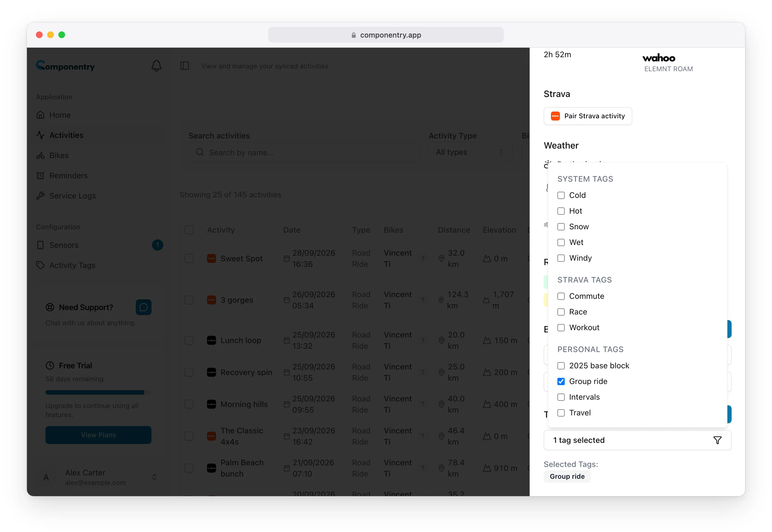
Task: Check the Intervals personal tag
Action: 561,397
